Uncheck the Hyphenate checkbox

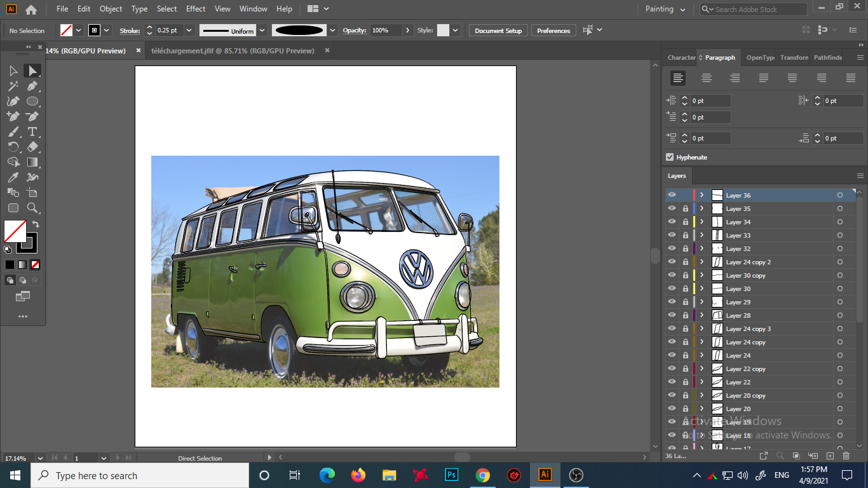(670, 157)
